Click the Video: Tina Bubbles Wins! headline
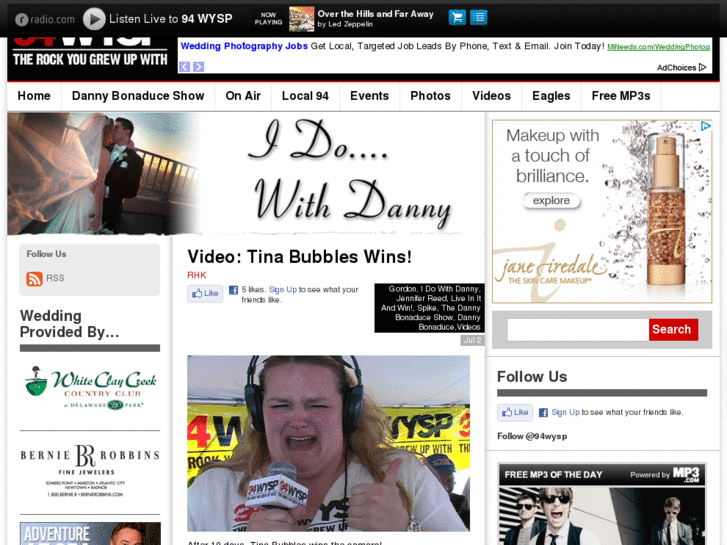727x545 pixels. pyautogui.click(x=300, y=256)
